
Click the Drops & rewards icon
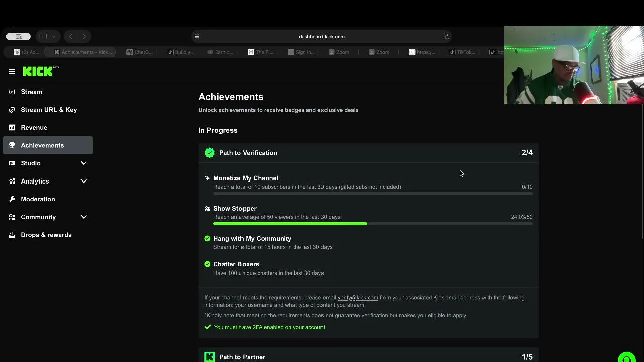click(12, 235)
